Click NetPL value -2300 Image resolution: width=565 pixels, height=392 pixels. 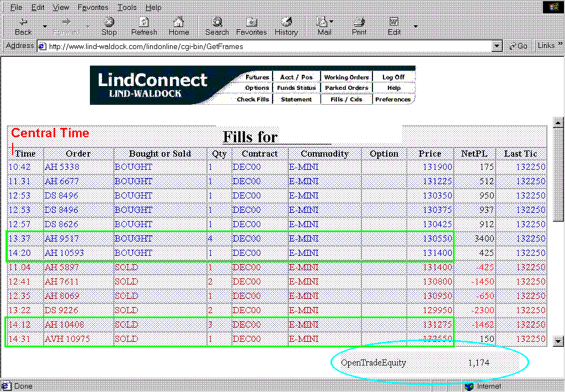[x=483, y=310]
